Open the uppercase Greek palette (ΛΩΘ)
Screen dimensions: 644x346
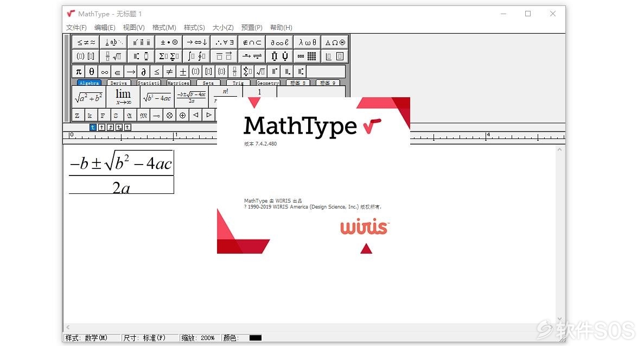pyautogui.click(x=335, y=42)
